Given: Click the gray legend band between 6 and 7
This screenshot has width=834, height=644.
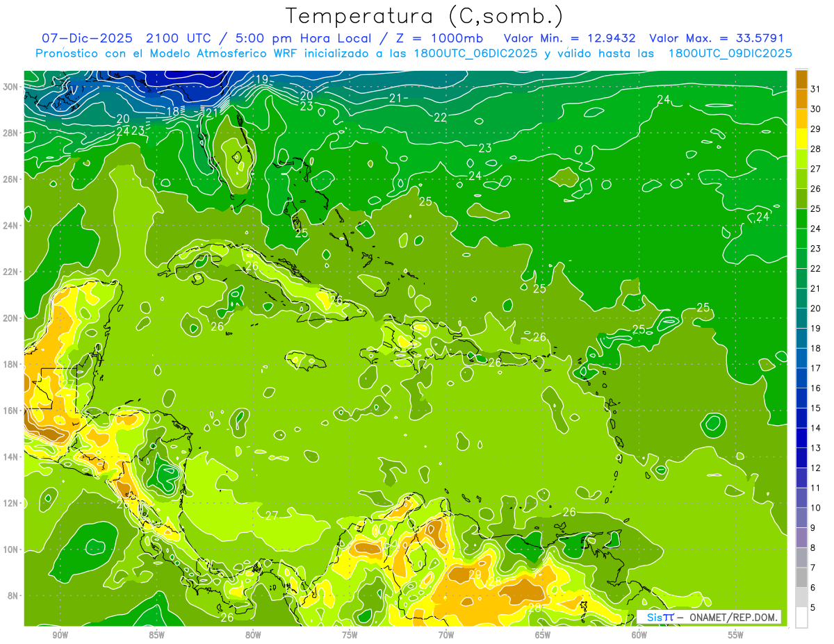Looking at the screenshot, I should point(801,577).
